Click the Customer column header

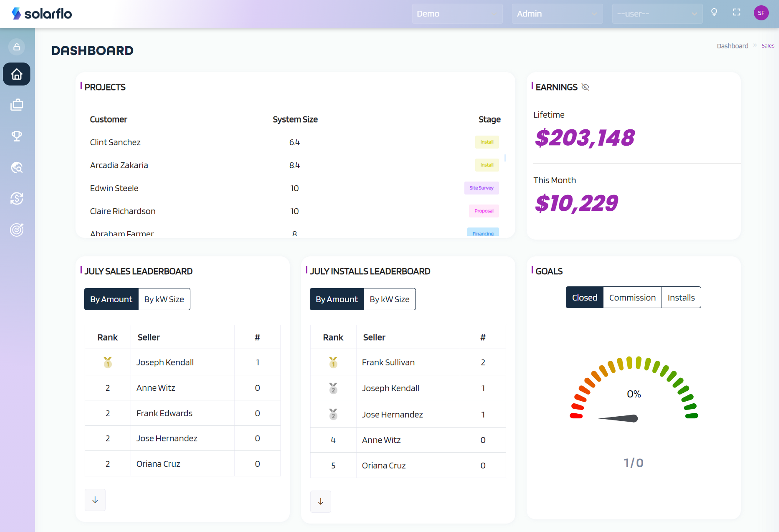108,119
